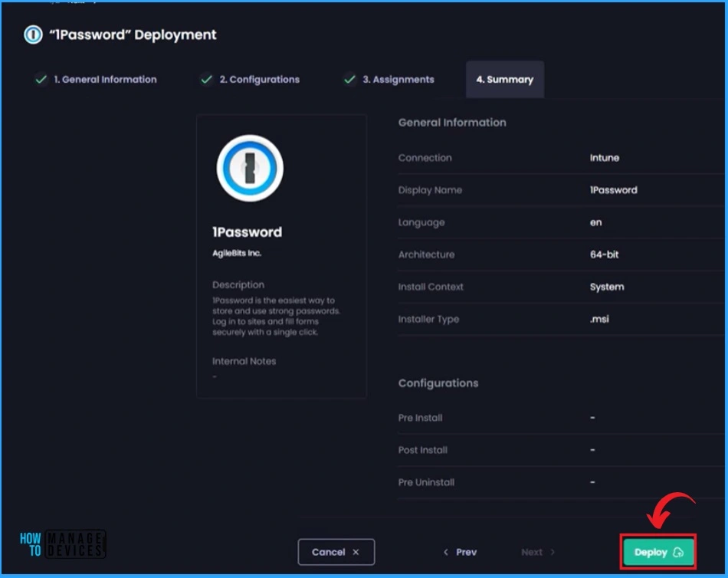Viewport: 728px width, 578px height.
Task: Click the checkmark beside Assignments
Action: pyautogui.click(x=349, y=80)
